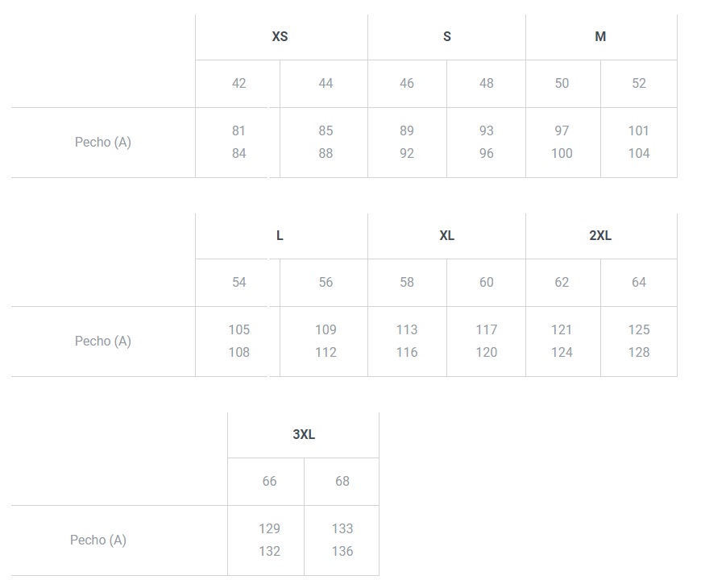The image size is (701, 588).
Task: Select the L size header
Action: click(x=280, y=235)
